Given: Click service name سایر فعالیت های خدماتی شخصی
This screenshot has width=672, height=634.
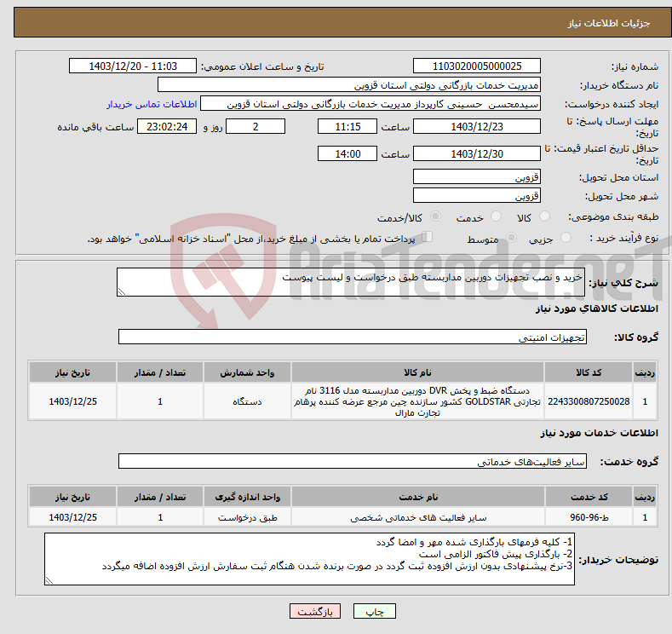Looking at the screenshot, I should point(418,517).
